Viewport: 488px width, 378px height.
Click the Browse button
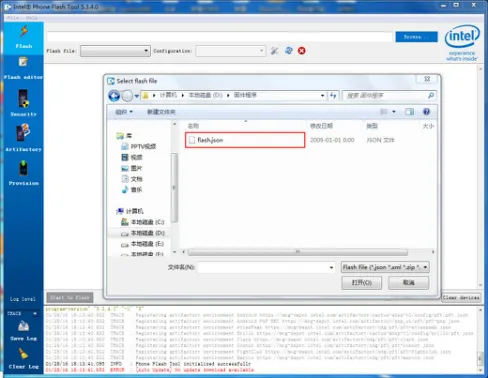(416, 37)
